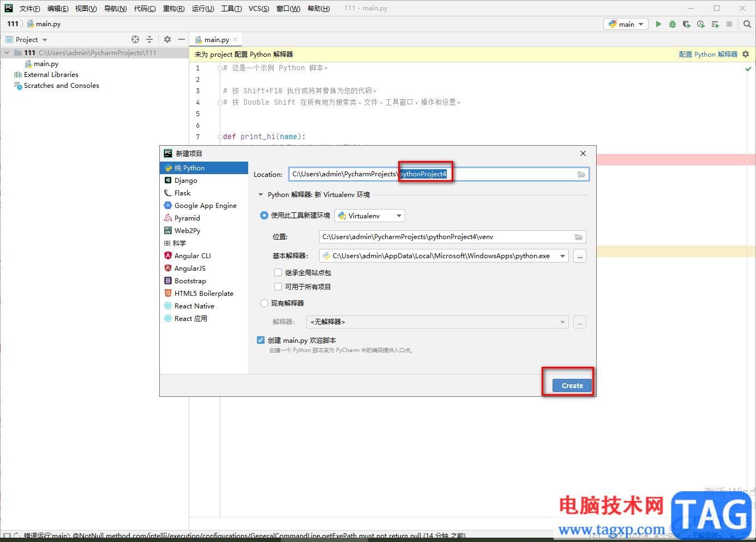
Task: Open the 编辑(E) menu
Action: (x=58, y=8)
